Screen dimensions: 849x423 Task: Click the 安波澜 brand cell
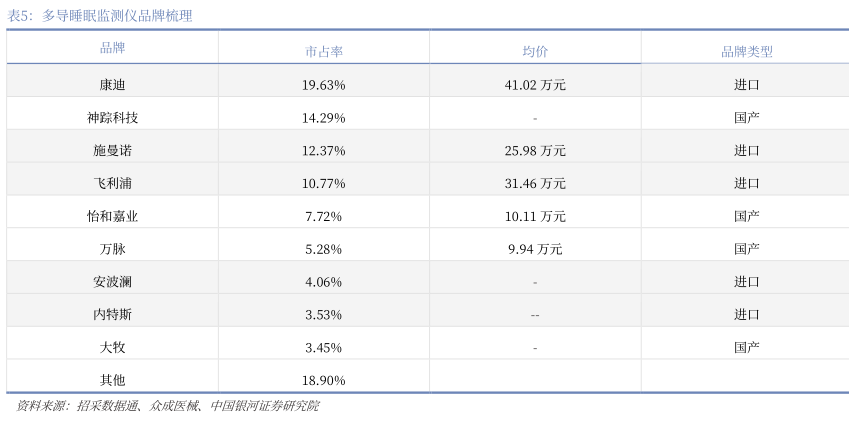coord(112,282)
